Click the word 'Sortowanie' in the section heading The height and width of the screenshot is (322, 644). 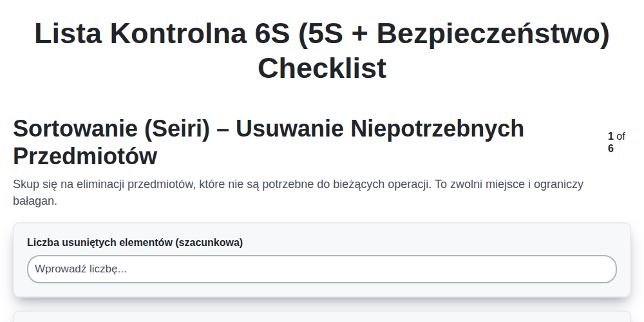click(x=75, y=129)
